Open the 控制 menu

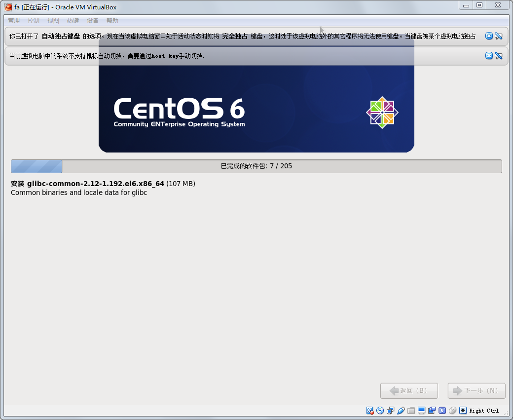click(x=34, y=21)
